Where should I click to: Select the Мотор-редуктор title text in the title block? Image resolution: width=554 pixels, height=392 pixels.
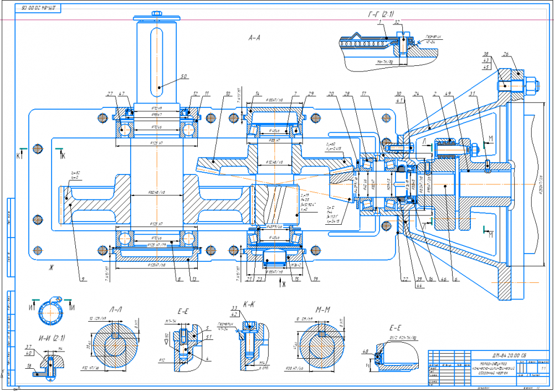[493, 363]
